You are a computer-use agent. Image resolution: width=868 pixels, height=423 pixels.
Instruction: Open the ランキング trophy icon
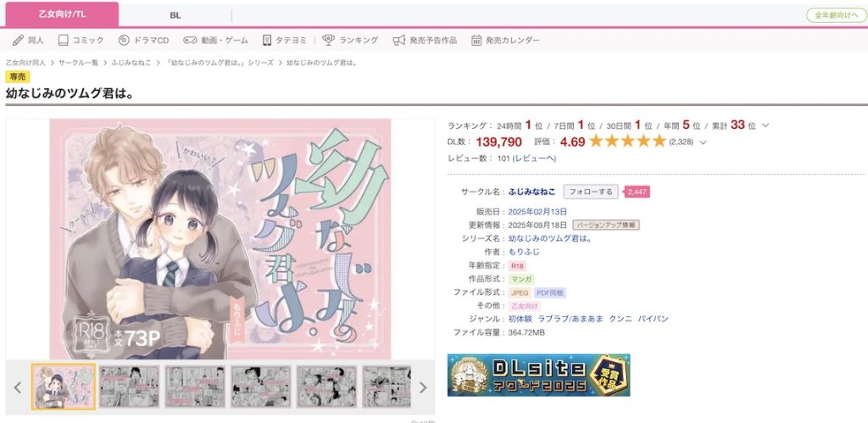328,40
